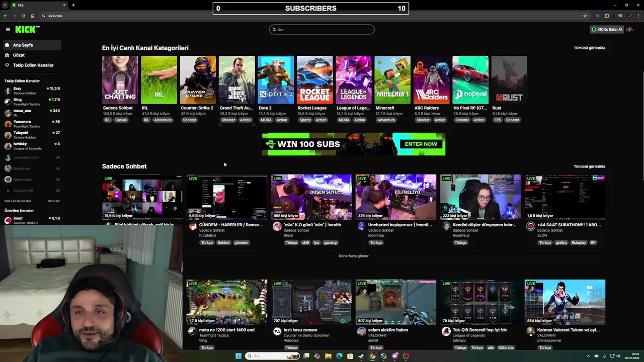Click Tümünü görüntüle for categories
The image size is (644, 362).
click(589, 48)
